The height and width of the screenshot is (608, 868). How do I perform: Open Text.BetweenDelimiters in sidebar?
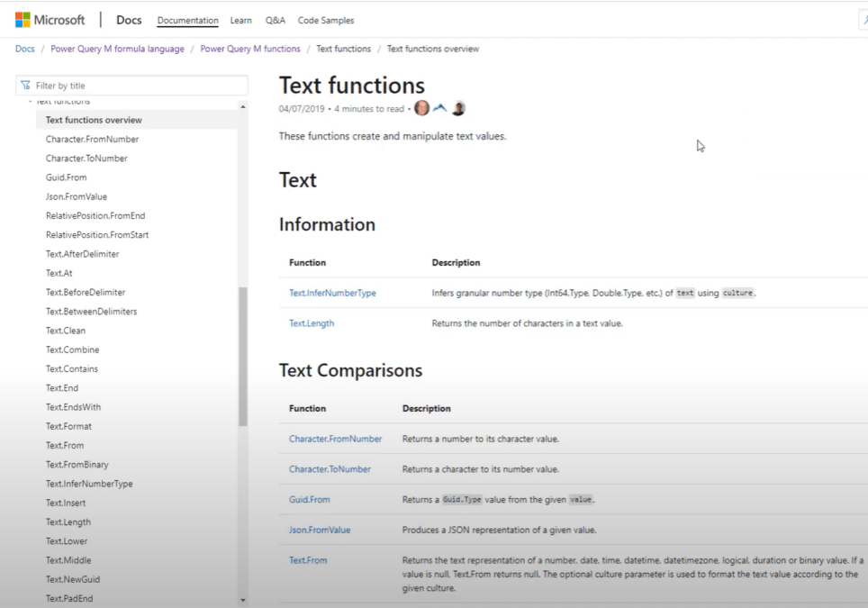(91, 311)
